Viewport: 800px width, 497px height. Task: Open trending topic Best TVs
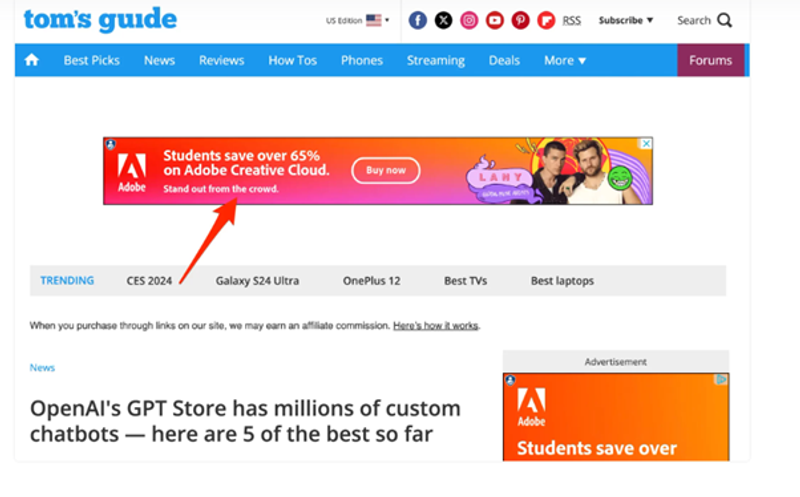point(465,281)
